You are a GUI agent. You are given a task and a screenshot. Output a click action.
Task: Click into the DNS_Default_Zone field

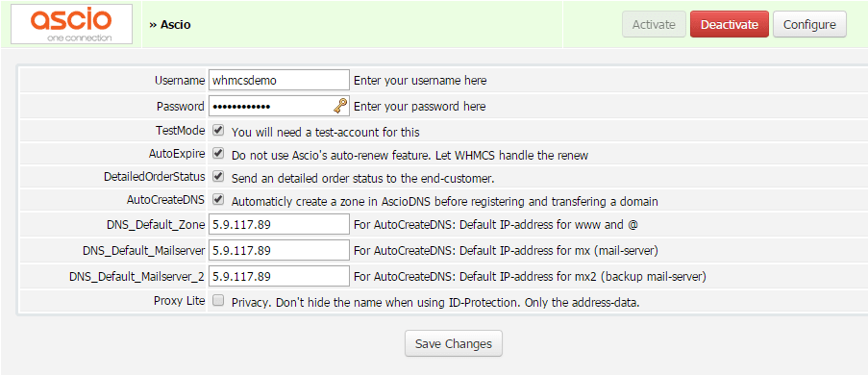pyautogui.click(x=279, y=225)
